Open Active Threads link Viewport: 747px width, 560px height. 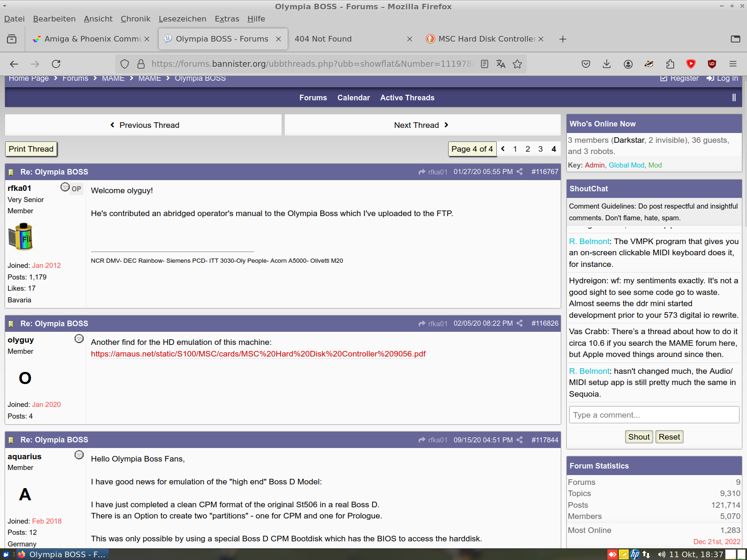point(407,98)
